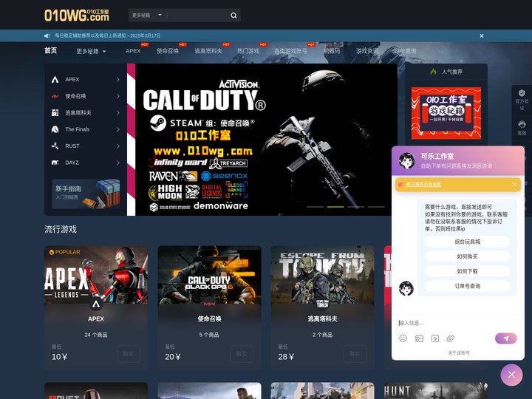532x399 pixels.
Task: Click 购买 on the APEX card
Action: coord(129,354)
